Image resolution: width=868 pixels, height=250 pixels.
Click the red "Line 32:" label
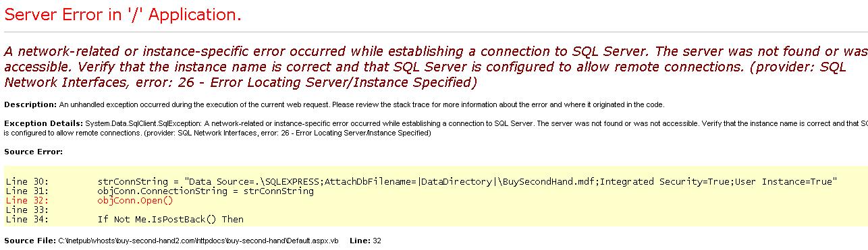pos(27,201)
